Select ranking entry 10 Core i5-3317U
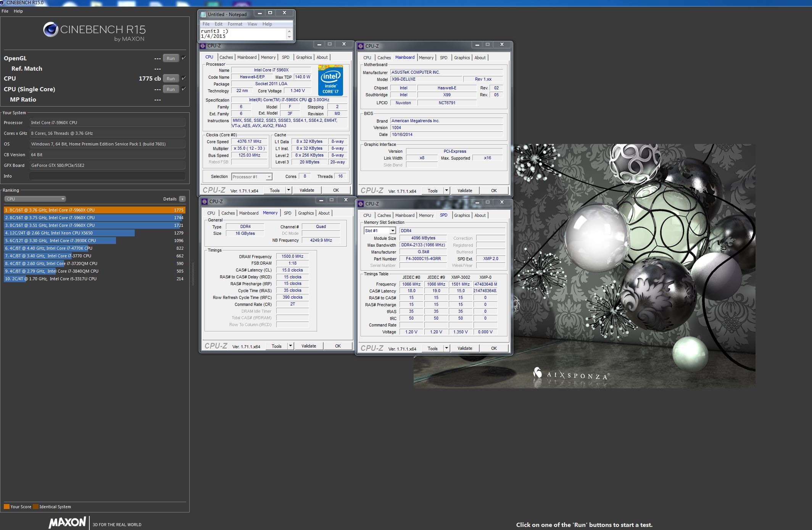The image size is (812, 530). coord(94,279)
